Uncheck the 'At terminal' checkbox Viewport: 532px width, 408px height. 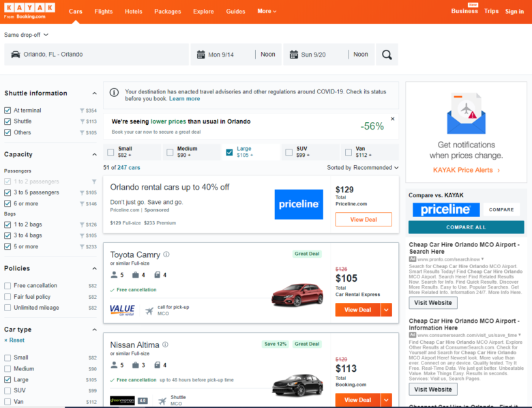[8, 111]
